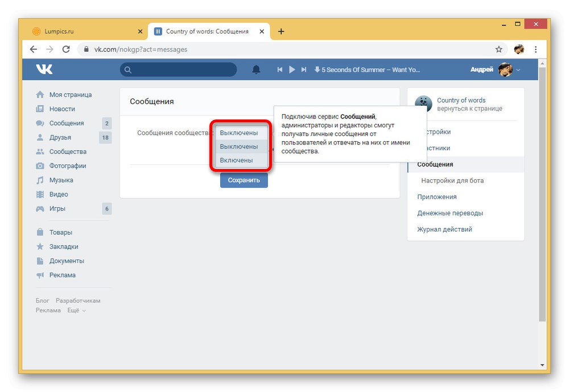Screen dimensions: 569x392
Task: Click the Реклама footer link
Action: click(48, 310)
